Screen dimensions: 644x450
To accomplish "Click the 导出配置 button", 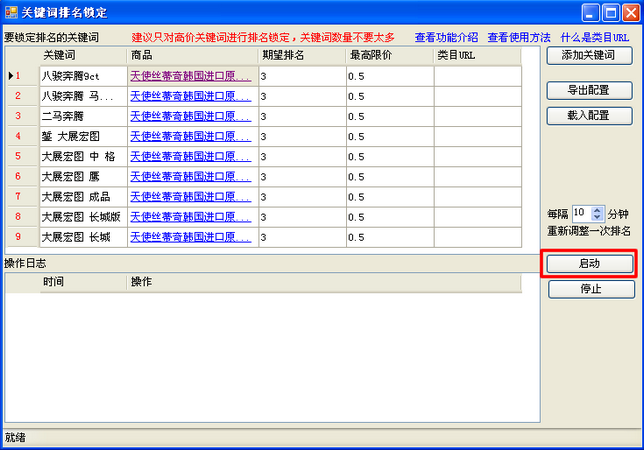I will coord(590,90).
